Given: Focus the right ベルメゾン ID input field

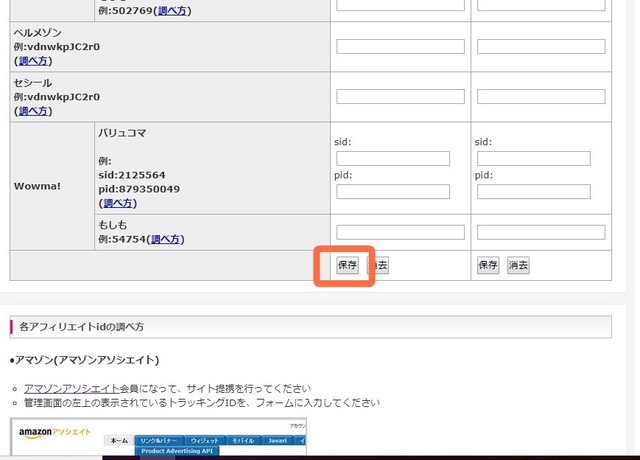Looking at the screenshot, I should 541,47.
